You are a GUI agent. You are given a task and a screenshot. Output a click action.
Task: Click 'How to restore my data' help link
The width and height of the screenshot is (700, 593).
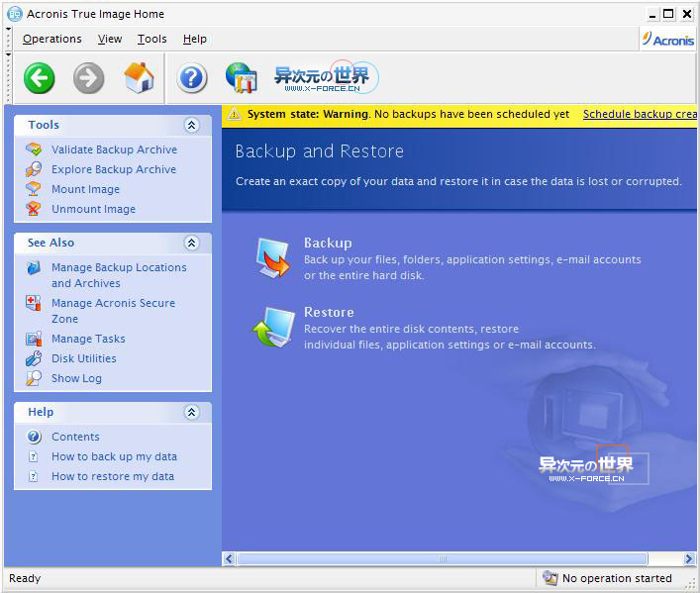click(x=113, y=476)
